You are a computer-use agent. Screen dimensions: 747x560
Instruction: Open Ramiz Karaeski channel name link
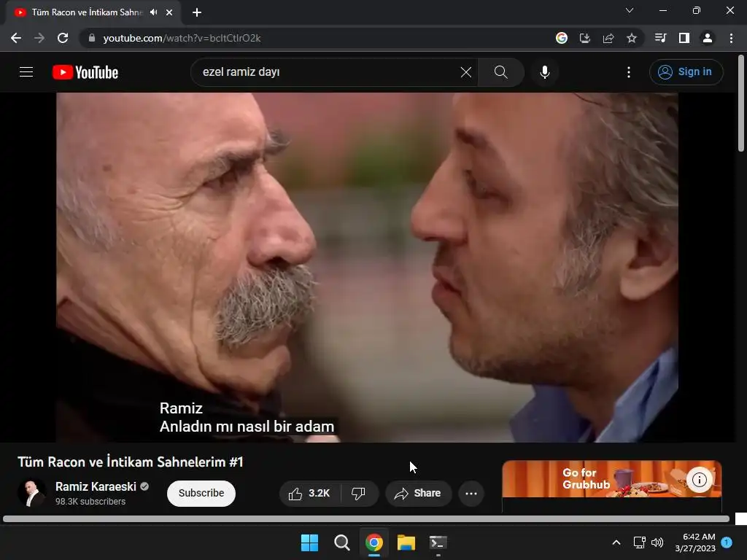pyautogui.click(x=96, y=486)
